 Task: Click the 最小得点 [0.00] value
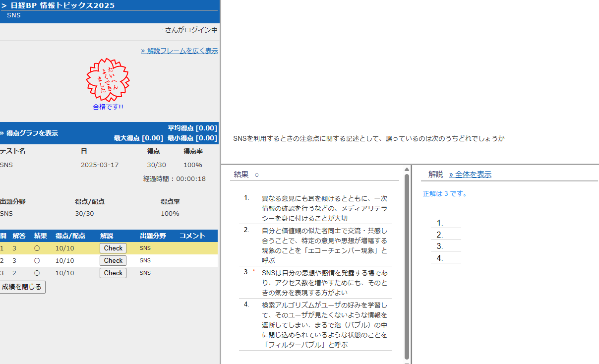192,138
